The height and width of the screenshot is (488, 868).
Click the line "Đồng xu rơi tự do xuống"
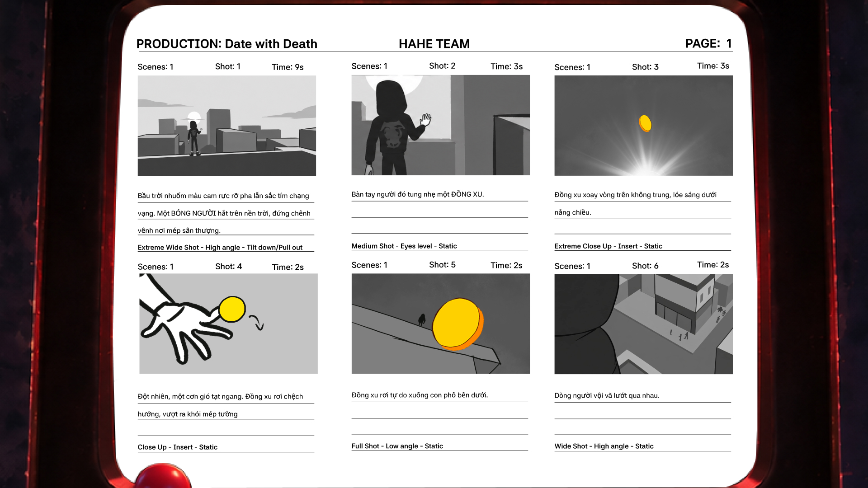pyautogui.click(x=420, y=395)
